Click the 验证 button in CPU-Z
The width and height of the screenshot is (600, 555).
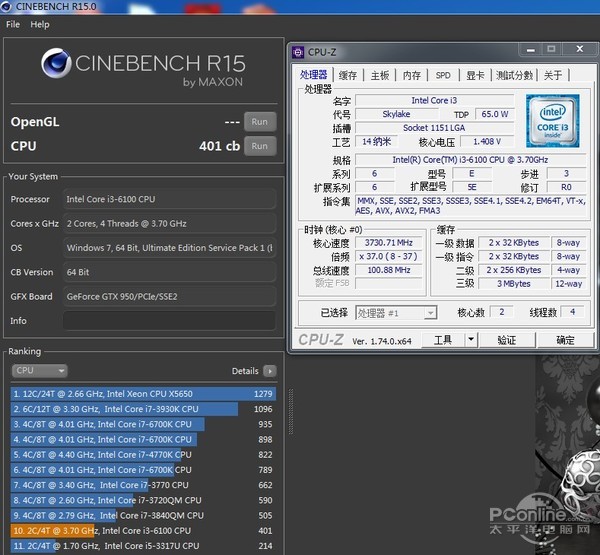[x=507, y=340]
